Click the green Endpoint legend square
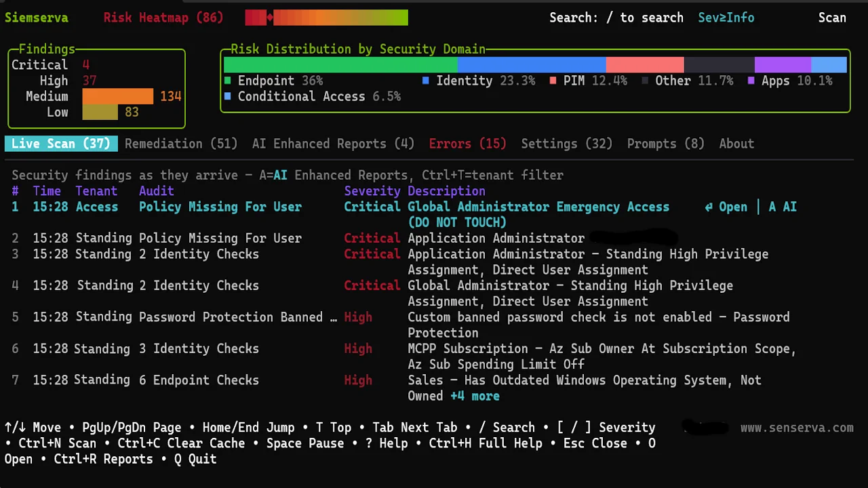Viewport: 868px width, 488px height. (227, 80)
